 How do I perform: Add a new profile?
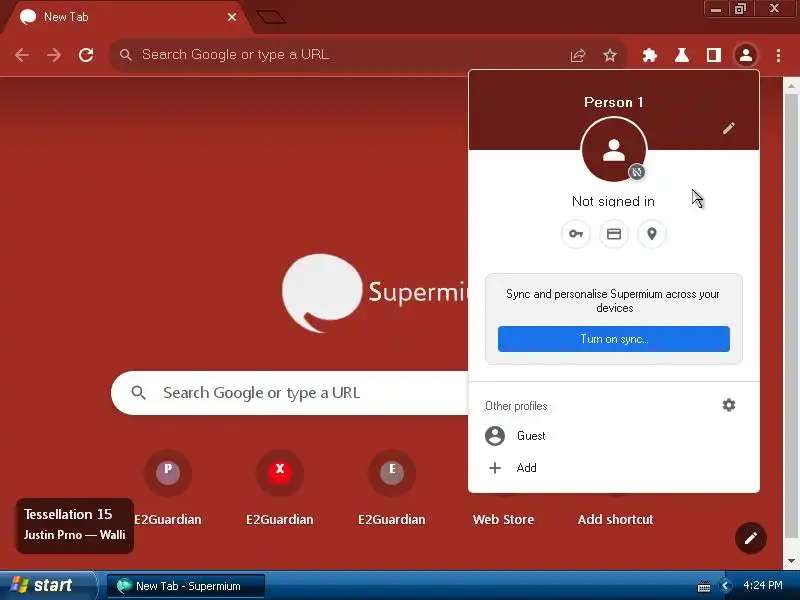(614, 468)
